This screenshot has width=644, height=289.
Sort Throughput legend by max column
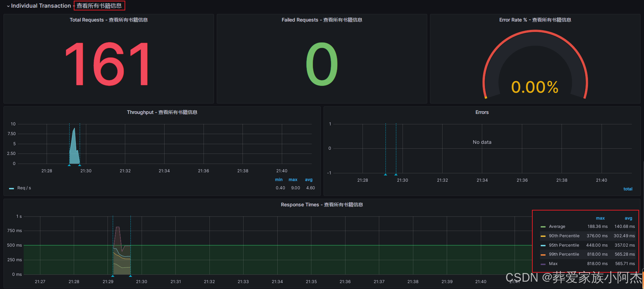[x=293, y=180]
